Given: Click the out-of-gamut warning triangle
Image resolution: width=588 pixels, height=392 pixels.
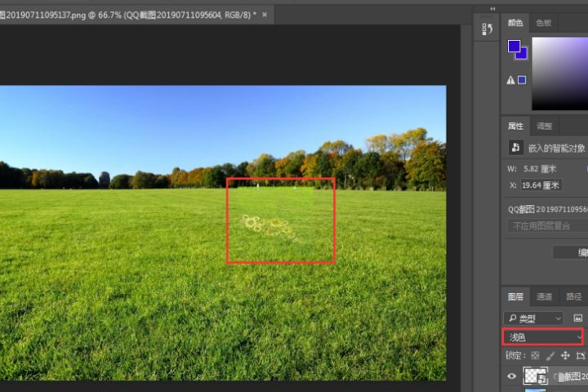Looking at the screenshot, I should (510, 80).
